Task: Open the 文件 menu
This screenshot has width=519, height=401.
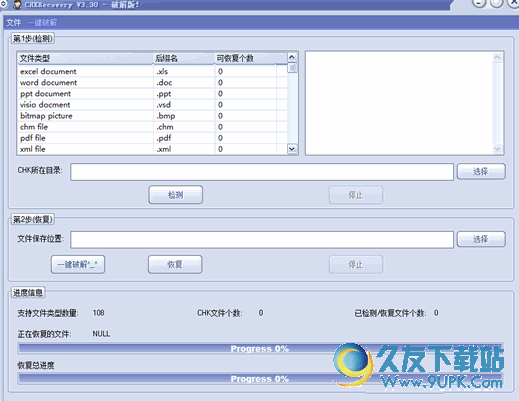Action: [13, 23]
